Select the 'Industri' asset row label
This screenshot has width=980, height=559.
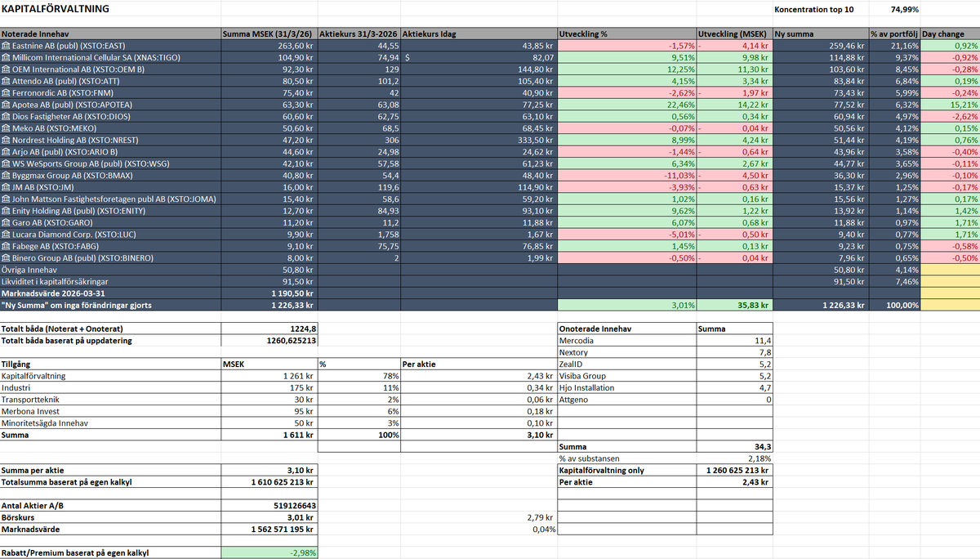(x=110, y=387)
